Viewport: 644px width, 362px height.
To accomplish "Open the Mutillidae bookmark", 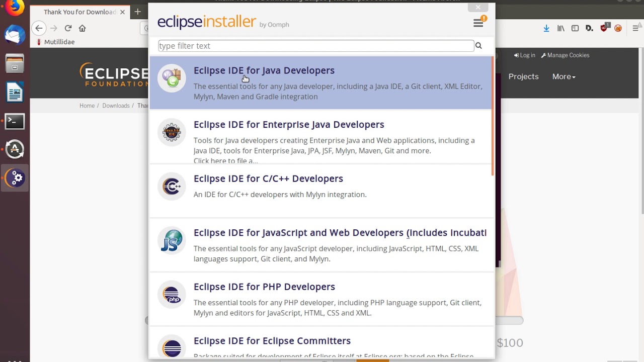I will [x=55, y=42].
